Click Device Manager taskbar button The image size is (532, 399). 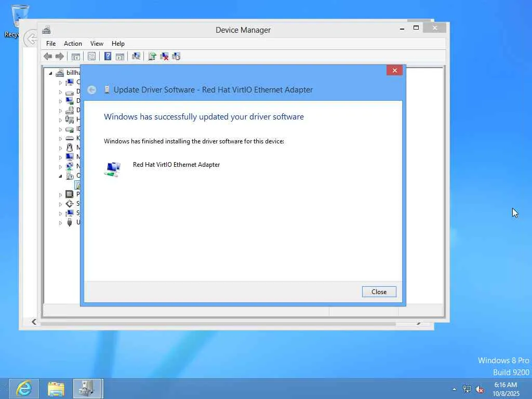[x=87, y=389]
